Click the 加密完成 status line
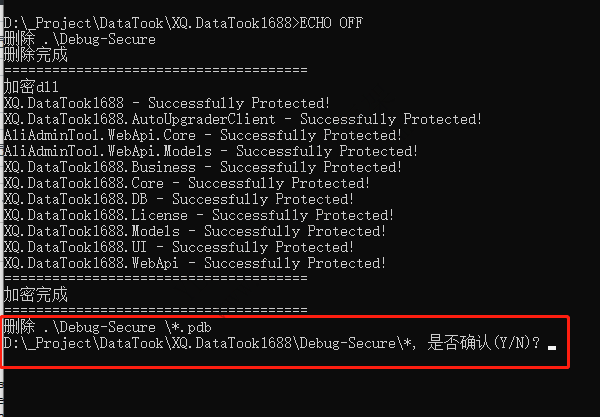The width and height of the screenshot is (600, 417). pos(36,295)
